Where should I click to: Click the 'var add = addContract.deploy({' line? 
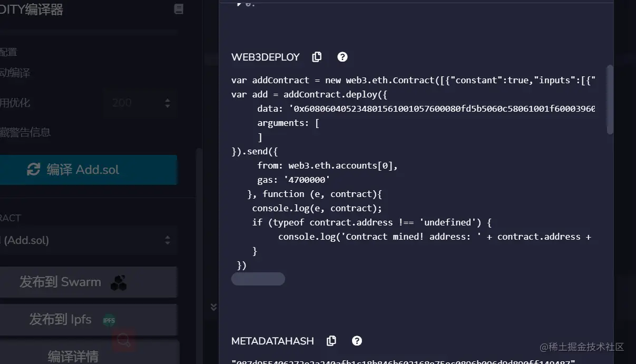pos(309,94)
